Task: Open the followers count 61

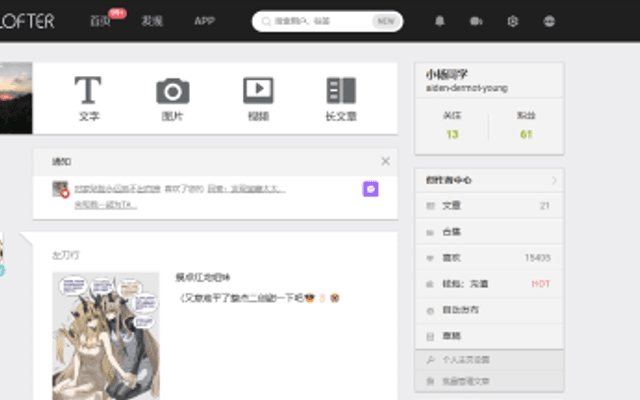Action: [x=526, y=127]
